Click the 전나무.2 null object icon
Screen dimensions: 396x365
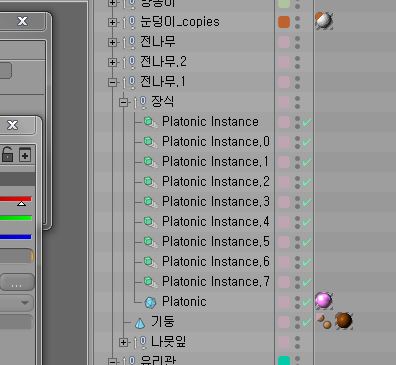point(129,62)
